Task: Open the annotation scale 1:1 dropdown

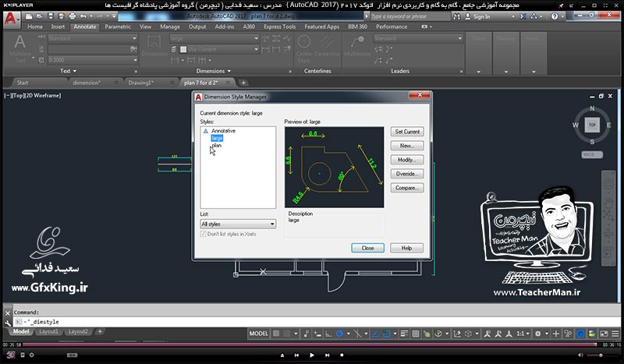Action: 523,334
